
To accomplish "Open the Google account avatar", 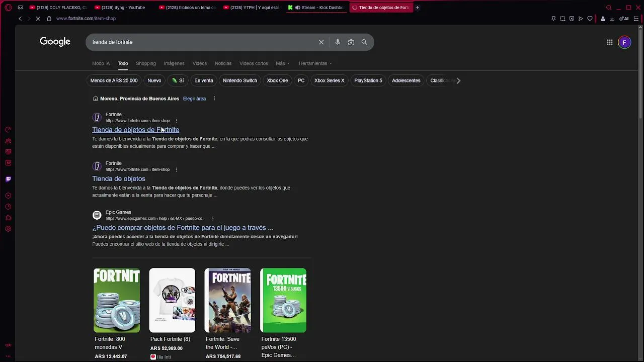I will (x=624, y=42).
